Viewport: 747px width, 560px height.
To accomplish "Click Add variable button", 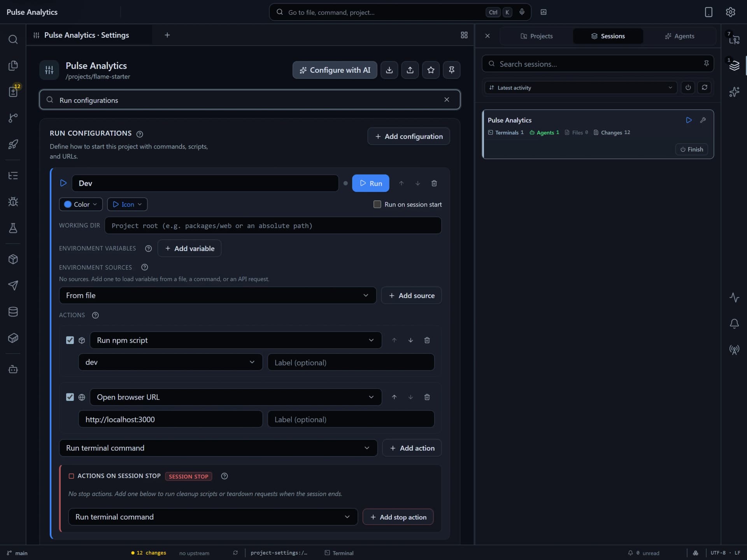I will click(x=189, y=248).
